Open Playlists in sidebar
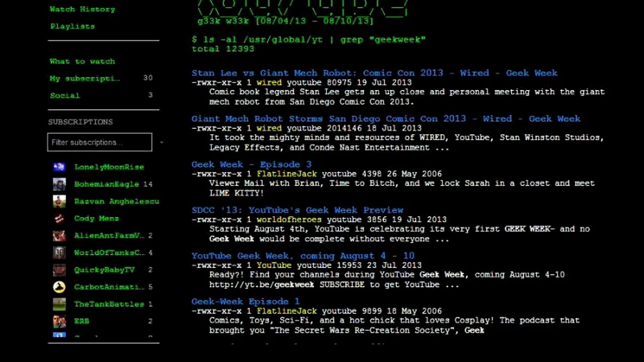Screen dimensions: 644x362 (72, 26)
